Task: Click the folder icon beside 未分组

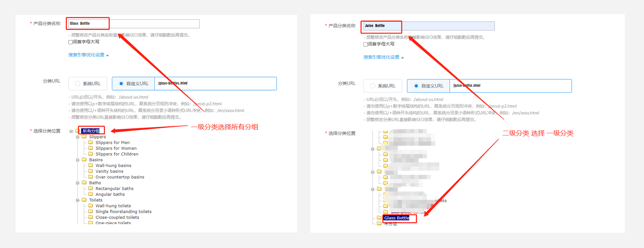Action: click(379, 223)
